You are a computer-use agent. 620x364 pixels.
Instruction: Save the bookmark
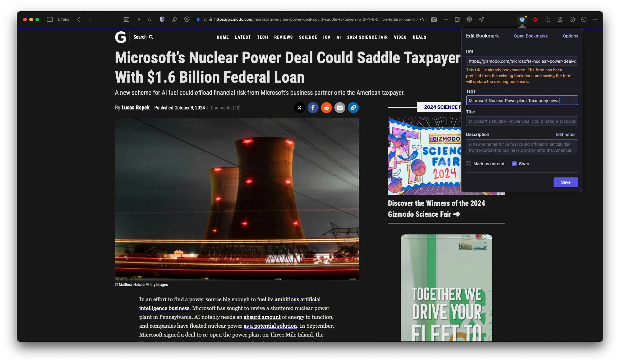(x=566, y=182)
